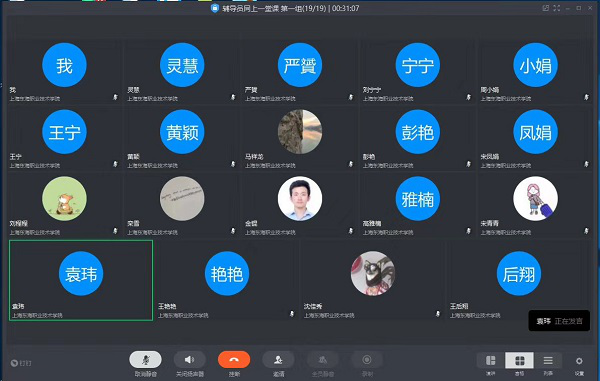Click the blue shield icon in title bar
Image resolution: width=600 pixels, height=381 pixels.
coord(215,8)
